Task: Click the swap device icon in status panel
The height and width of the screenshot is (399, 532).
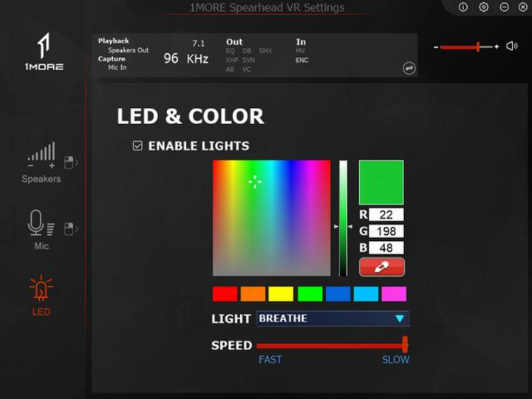Action: click(x=409, y=68)
